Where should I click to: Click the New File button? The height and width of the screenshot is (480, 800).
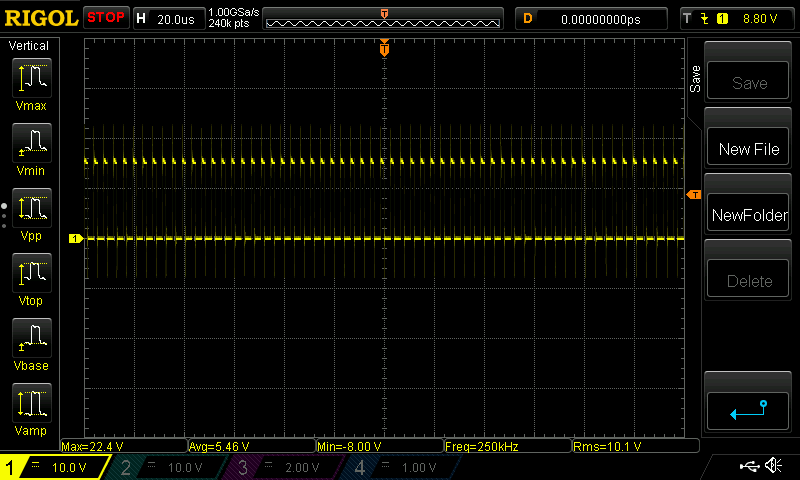748,146
